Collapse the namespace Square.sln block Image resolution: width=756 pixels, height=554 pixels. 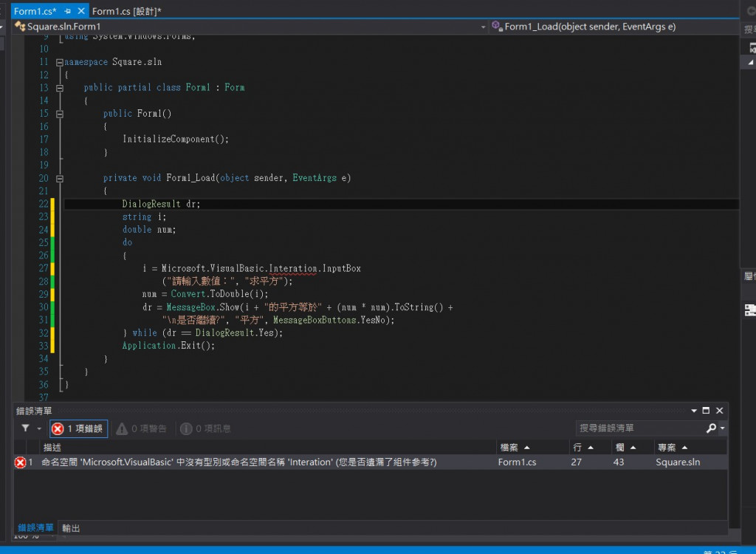pyautogui.click(x=59, y=62)
